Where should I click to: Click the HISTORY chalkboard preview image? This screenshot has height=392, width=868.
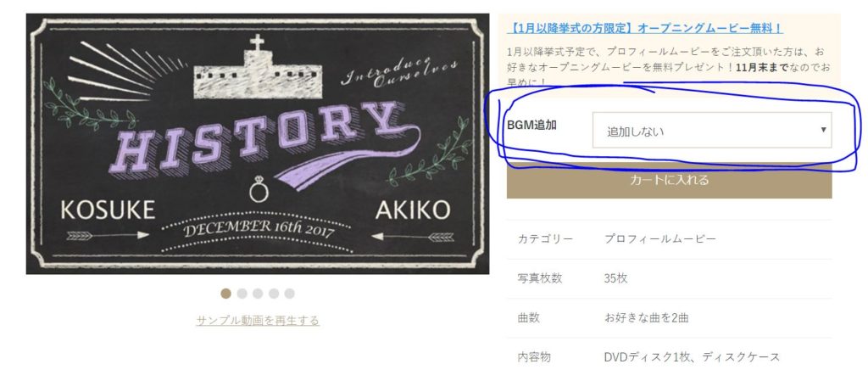258,143
